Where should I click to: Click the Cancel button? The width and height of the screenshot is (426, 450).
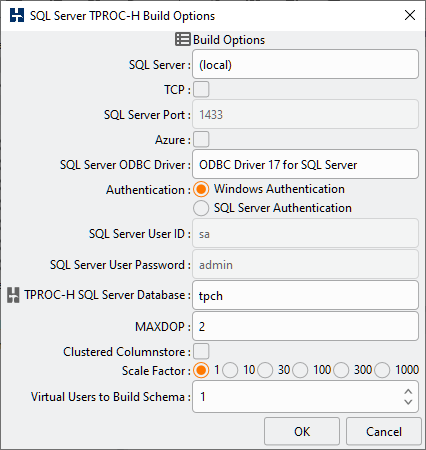pos(384,431)
